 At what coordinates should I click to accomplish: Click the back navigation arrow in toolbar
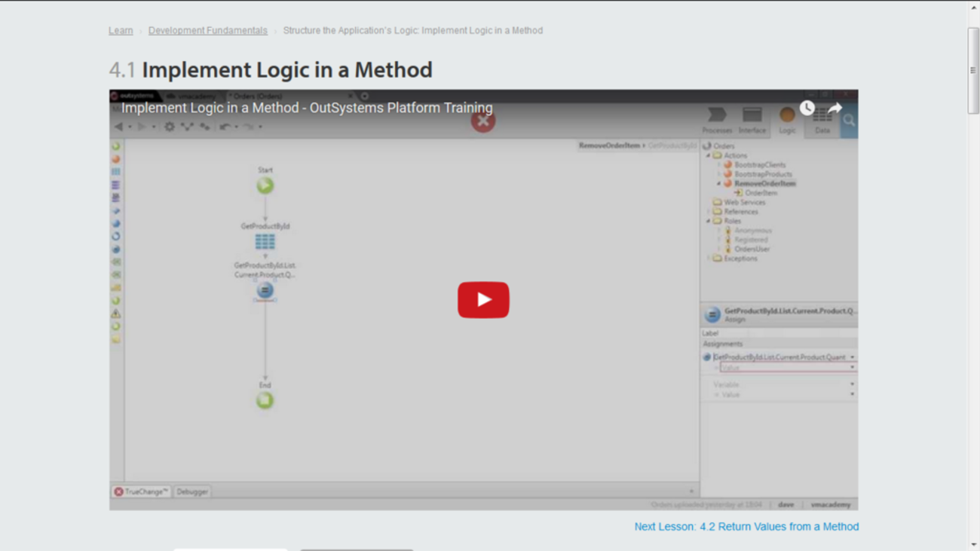(119, 127)
